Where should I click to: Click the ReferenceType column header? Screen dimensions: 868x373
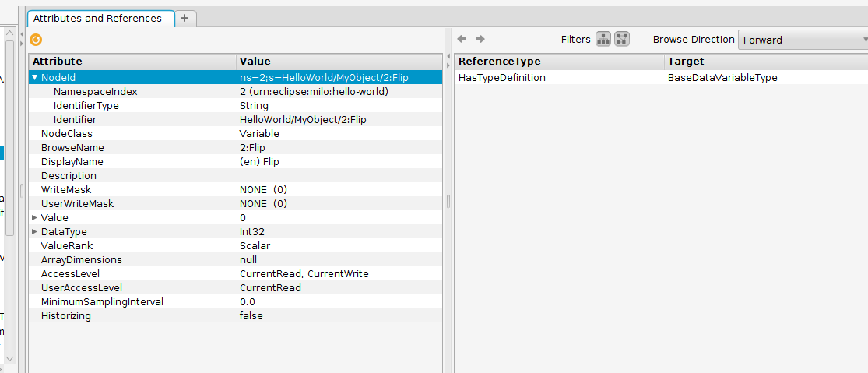point(559,61)
